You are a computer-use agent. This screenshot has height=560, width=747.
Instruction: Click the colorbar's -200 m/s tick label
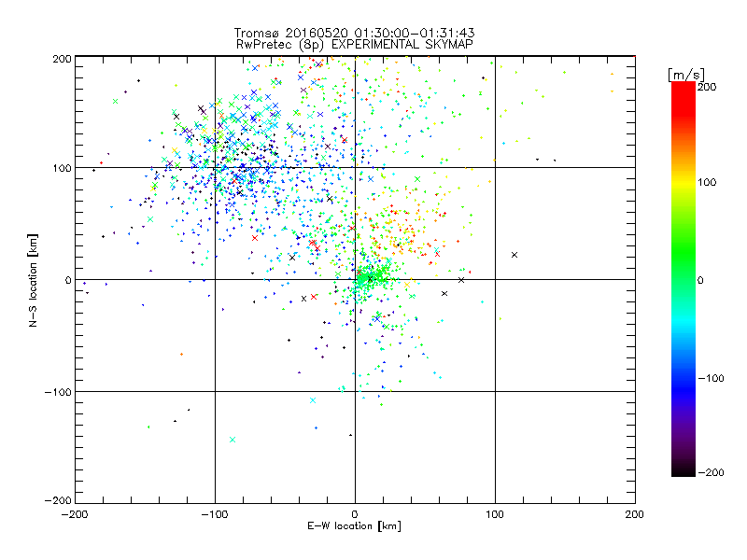(711, 472)
